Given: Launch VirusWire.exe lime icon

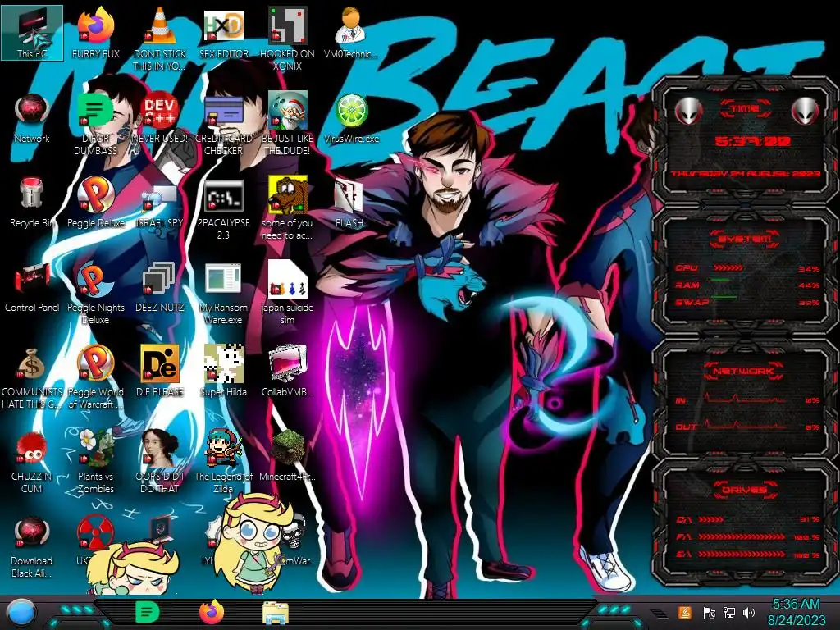Looking at the screenshot, I should (351, 118).
